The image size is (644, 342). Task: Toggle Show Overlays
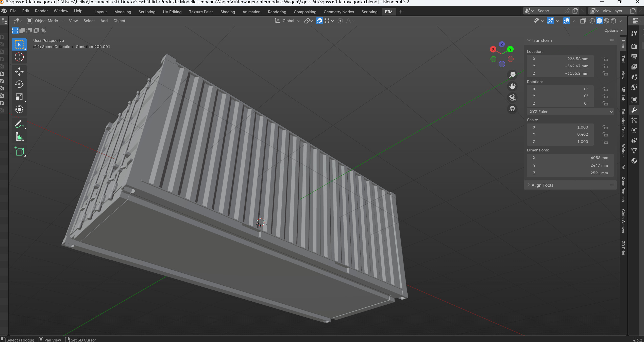pos(567,21)
